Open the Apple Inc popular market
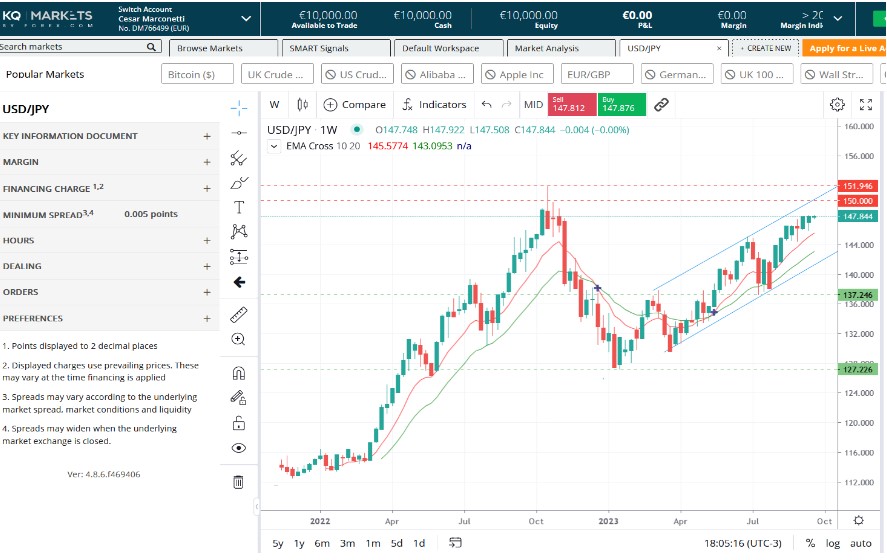 516,74
